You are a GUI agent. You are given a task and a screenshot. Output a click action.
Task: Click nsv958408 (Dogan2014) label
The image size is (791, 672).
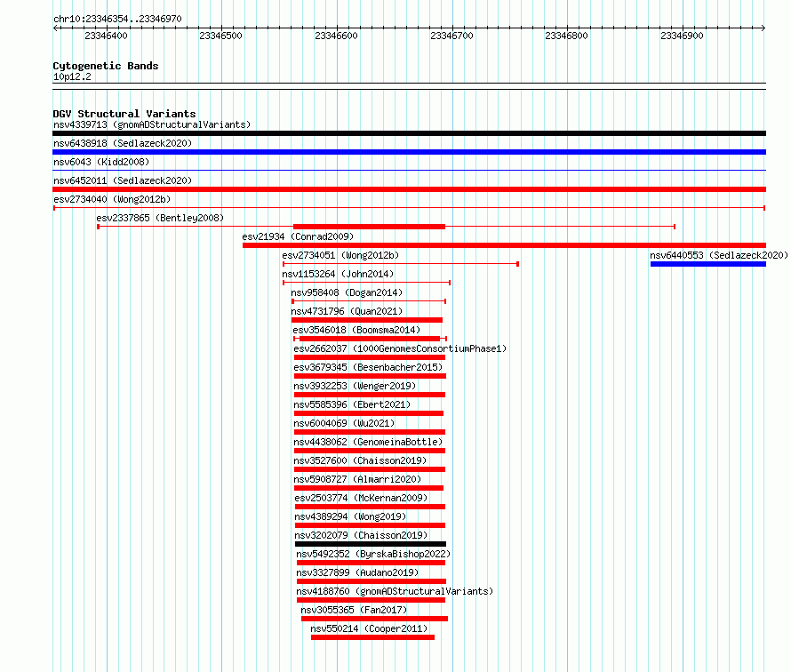coord(347,292)
